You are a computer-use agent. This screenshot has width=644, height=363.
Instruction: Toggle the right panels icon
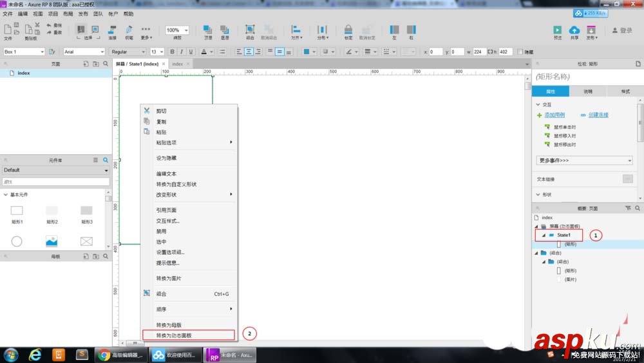(x=411, y=30)
